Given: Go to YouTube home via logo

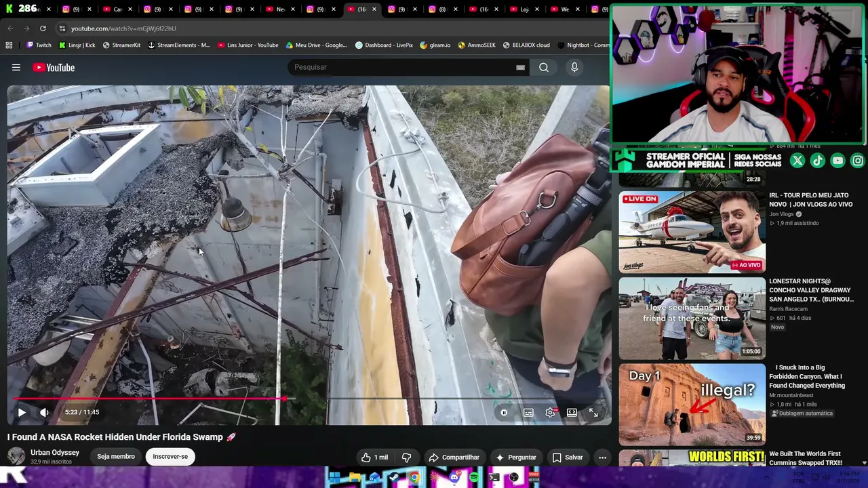Looking at the screenshot, I should (x=54, y=67).
